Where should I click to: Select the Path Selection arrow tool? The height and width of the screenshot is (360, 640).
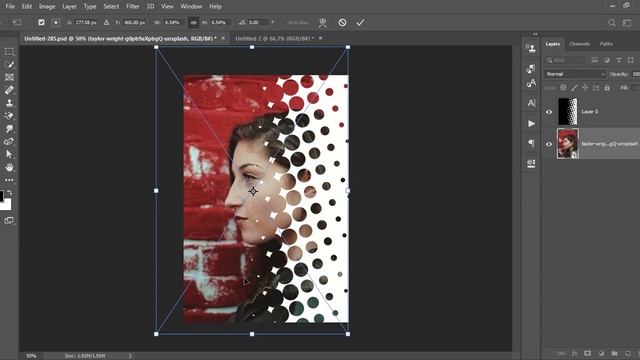coord(9,154)
